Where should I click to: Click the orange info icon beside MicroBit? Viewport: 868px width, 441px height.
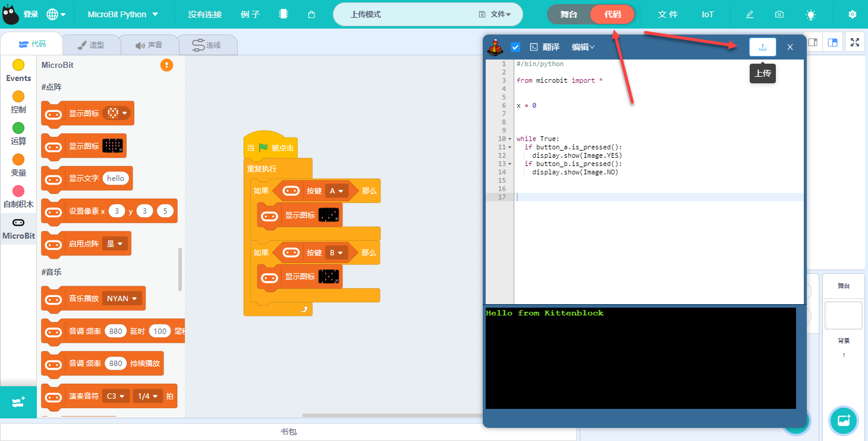coord(166,65)
